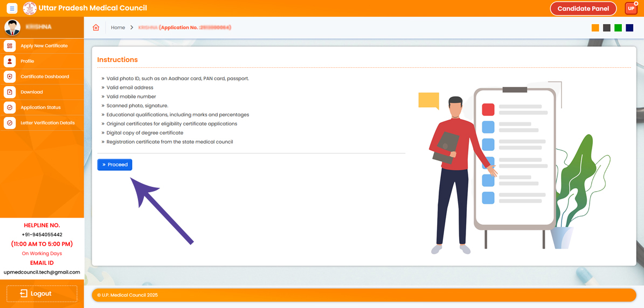Select the orange theme color swatch
The image size is (644, 308).
click(x=595, y=28)
